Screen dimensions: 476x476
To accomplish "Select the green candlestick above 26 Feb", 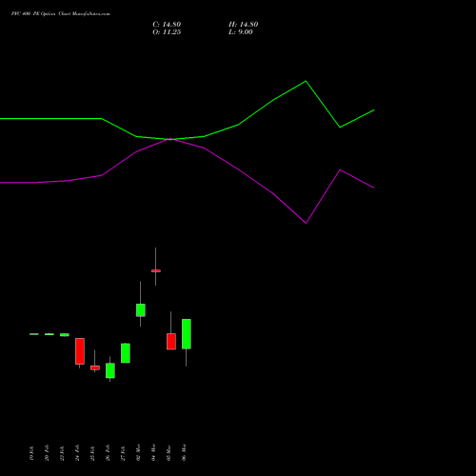I will pyautogui.click(x=110, y=370).
